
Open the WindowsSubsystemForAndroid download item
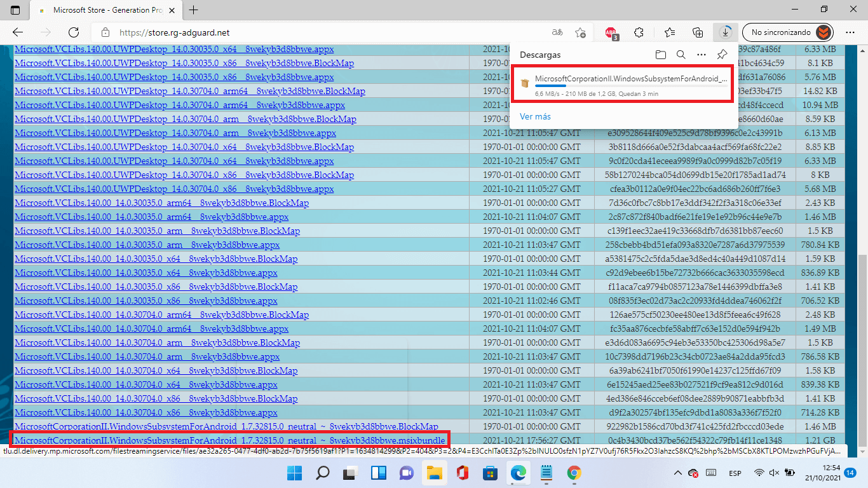tap(623, 83)
